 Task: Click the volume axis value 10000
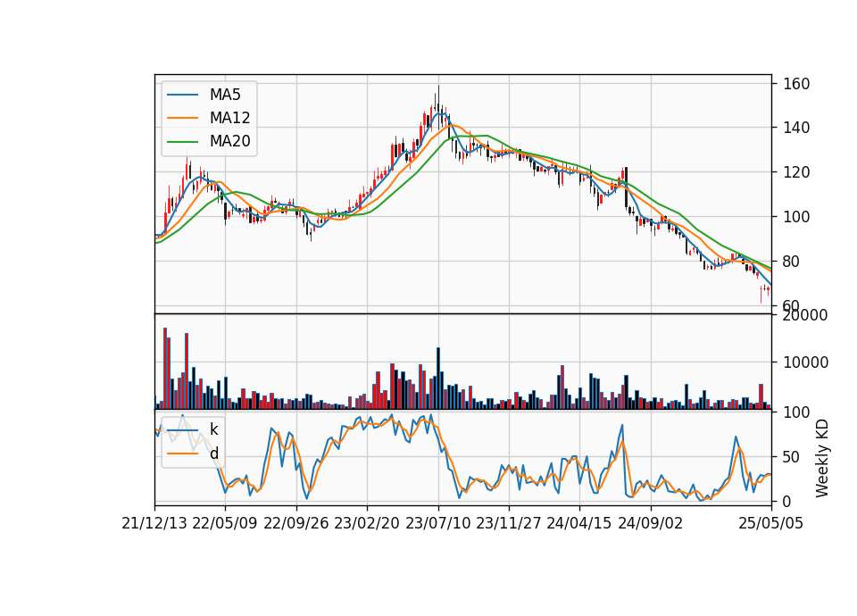[x=805, y=362]
